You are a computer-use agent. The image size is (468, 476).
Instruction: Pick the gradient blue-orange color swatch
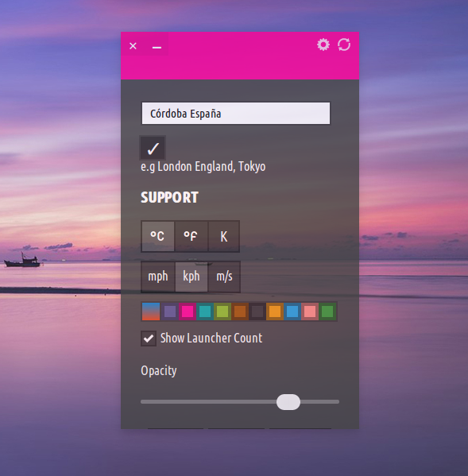[x=151, y=312]
